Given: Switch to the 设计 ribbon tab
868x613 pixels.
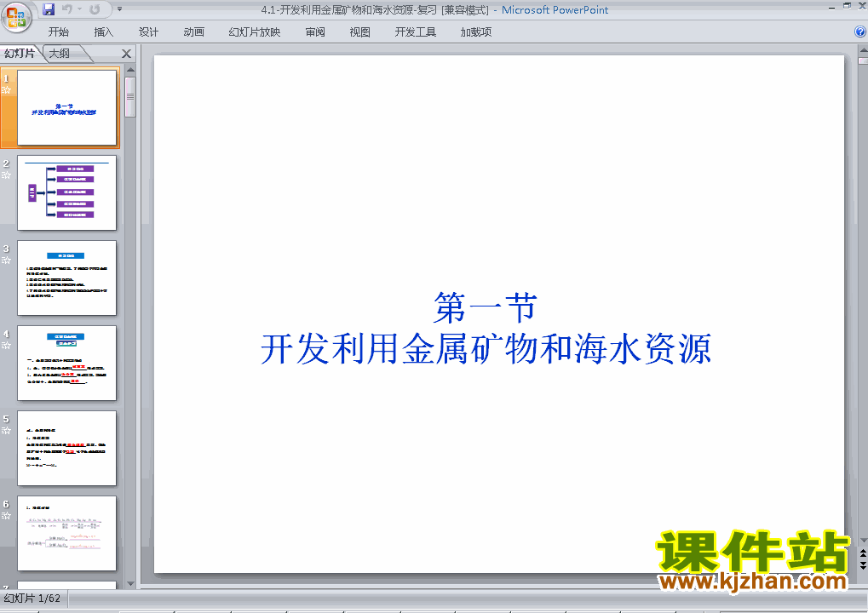Looking at the screenshot, I should tap(148, 32).
